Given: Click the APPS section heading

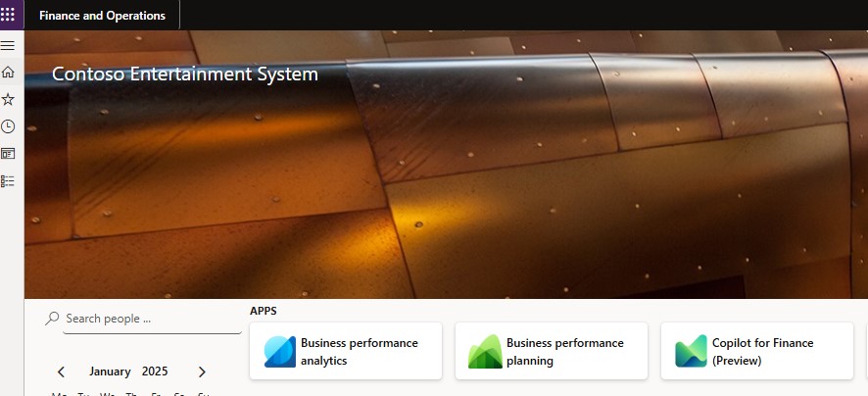Looking at the screenshot, I should pyautogui.click(x=264, y=311).
